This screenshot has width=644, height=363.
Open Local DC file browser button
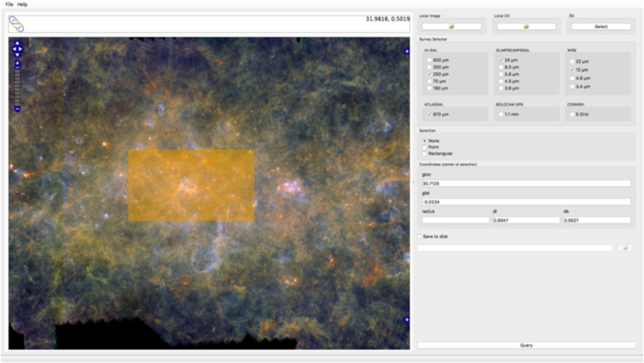coord(526,26)
